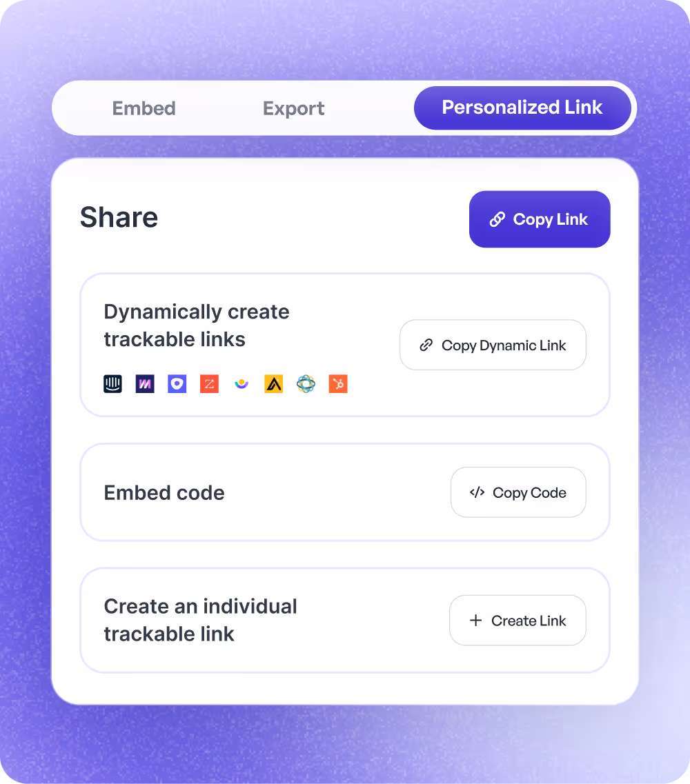Switch to the Embed tab
The width and height of the screenshot is (690, 784).
pyautogui.click(x=144, y=108)
